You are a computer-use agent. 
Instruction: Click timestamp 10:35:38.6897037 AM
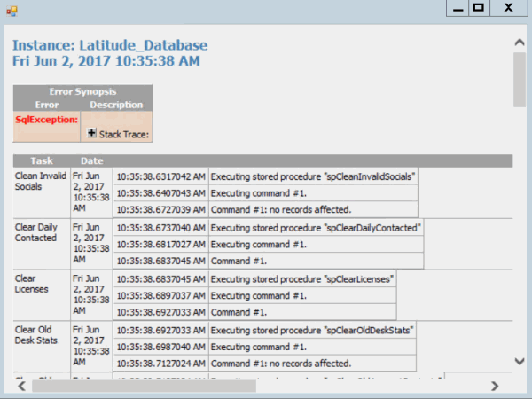pos(160,295)
